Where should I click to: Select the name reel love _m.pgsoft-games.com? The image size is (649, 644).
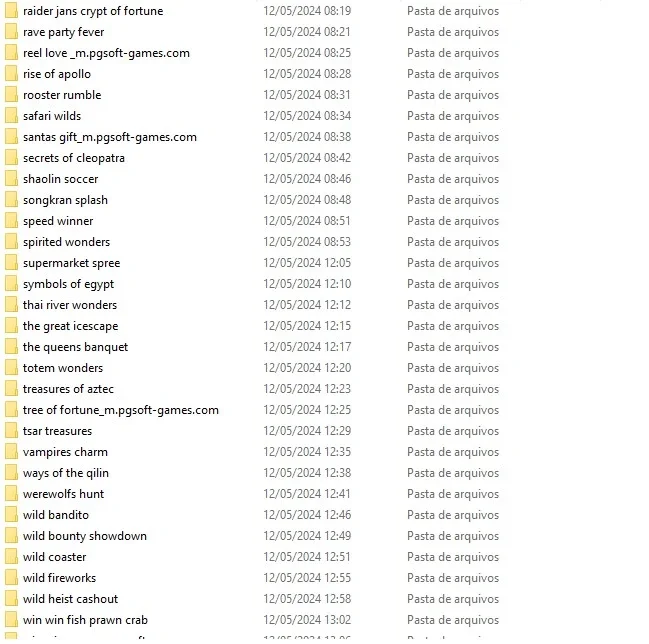pyautogui.click(x=106, y=53)
